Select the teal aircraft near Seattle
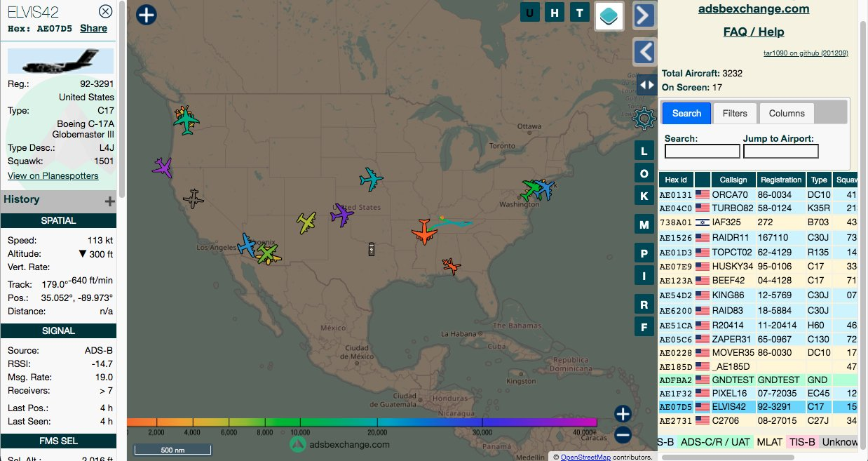Image resolution: width=868 pixels, height=461 pixels. 187,122
